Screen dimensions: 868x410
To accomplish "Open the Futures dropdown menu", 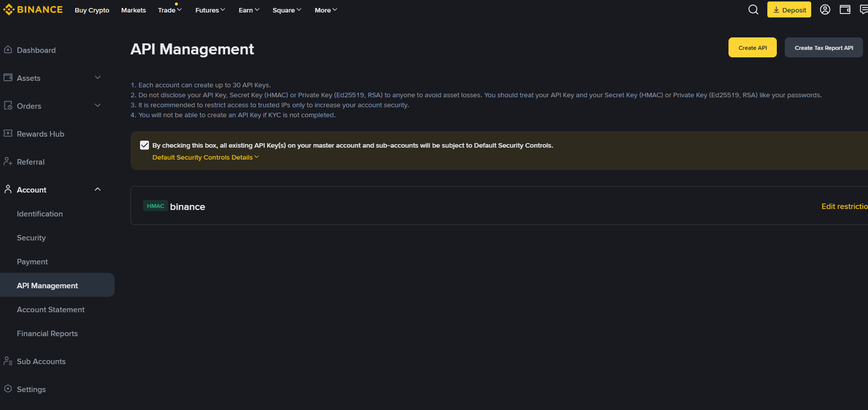I will click(210, 10).
